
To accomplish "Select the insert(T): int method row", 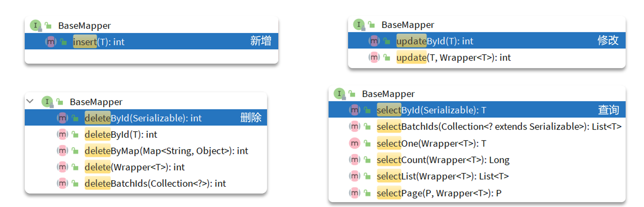I will pyautogui.click(x=98, y=42).
